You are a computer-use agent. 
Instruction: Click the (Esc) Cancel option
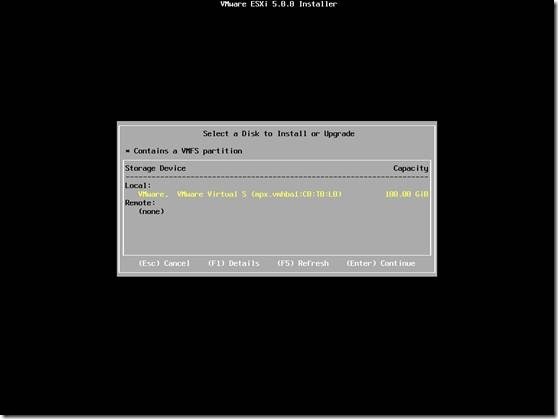[x=164, y=263]
